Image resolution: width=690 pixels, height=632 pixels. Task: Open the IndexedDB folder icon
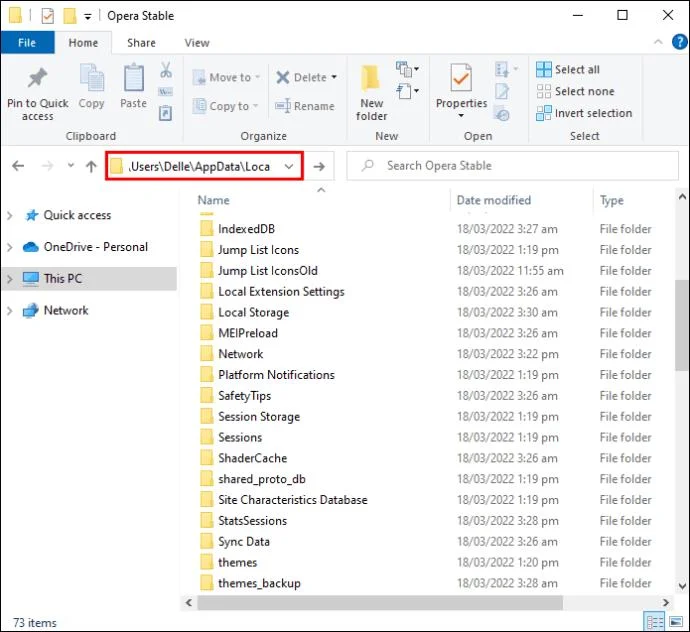pyautogui.click(x=206, y=229)
